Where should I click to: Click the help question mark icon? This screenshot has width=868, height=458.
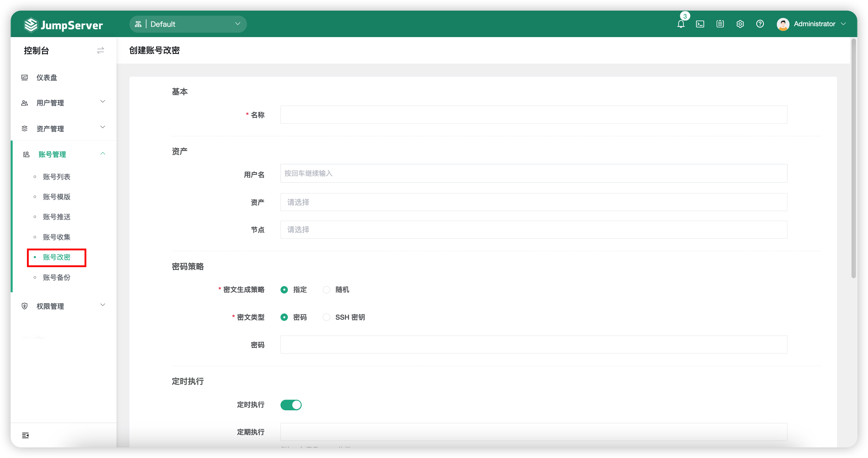click(760, 24)
